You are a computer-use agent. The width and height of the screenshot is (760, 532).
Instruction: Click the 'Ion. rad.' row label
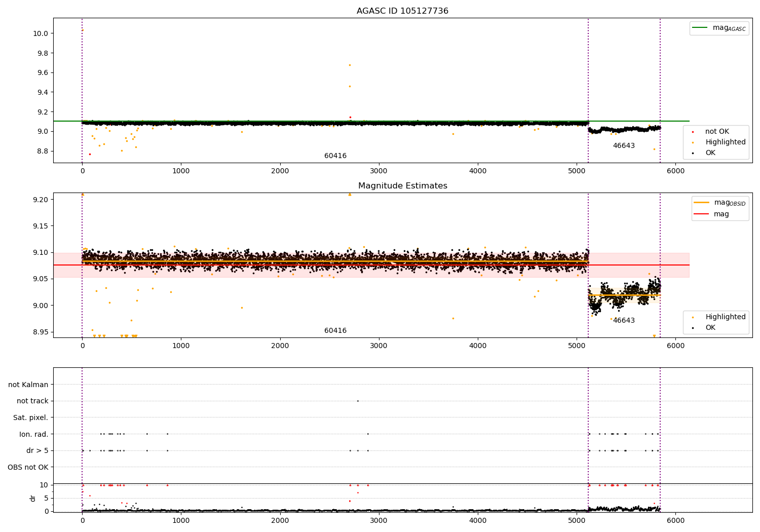point(34,434)
